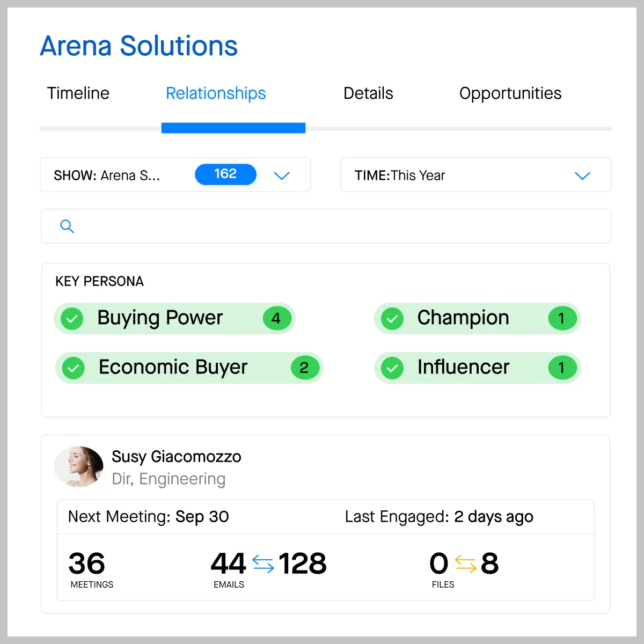Click the Economic Buyer count badge 2

coord(305,368)
